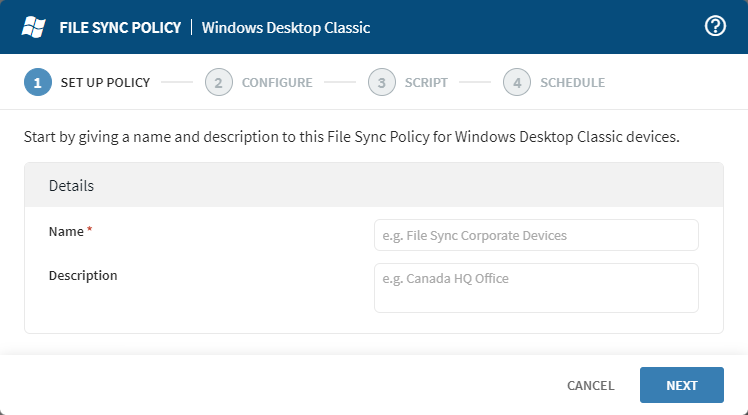The width and height of the screenshot is (748, 415).
Task: Click the Windows Desktop Classic subtitle
Action: [286, 27]
